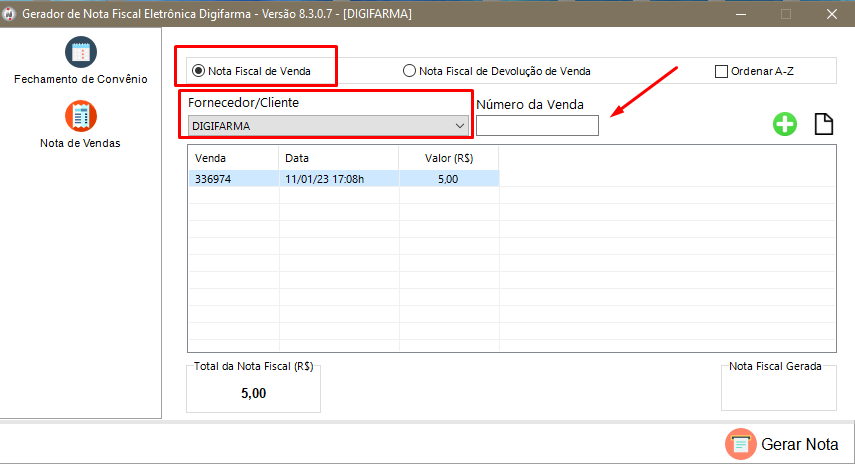Sort by the Data column header
Screen dimensions: 855x464
339,158
